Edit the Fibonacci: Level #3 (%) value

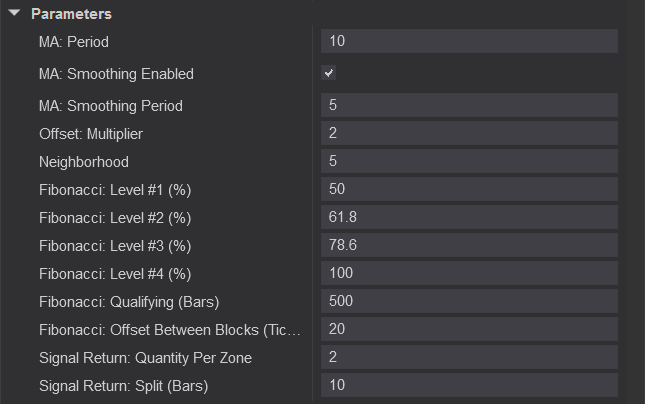point(469,245)
